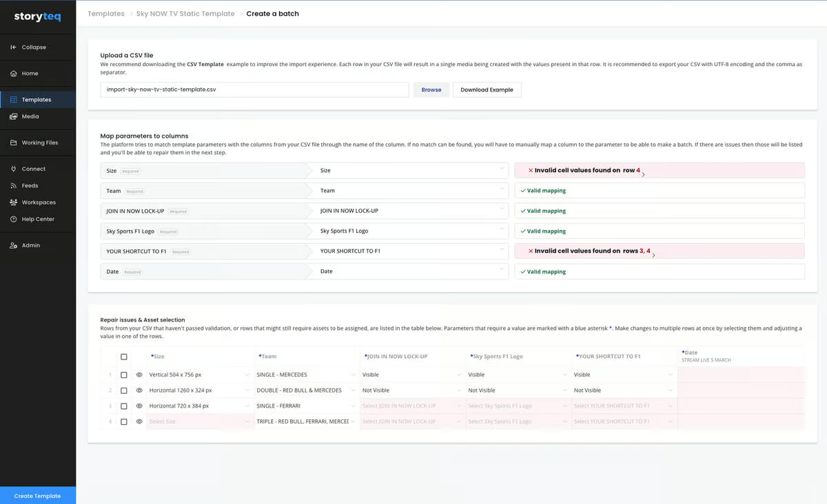Open the Size column mapping dropdown
Image resolution: width=827 pixels, height=504 pixels.
tap(412, 170)
